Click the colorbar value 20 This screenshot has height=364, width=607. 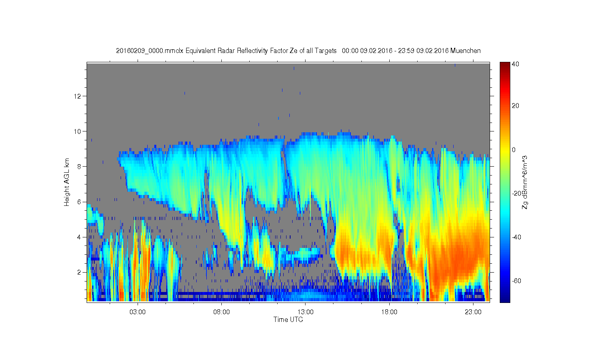click(x=516, y=106)
